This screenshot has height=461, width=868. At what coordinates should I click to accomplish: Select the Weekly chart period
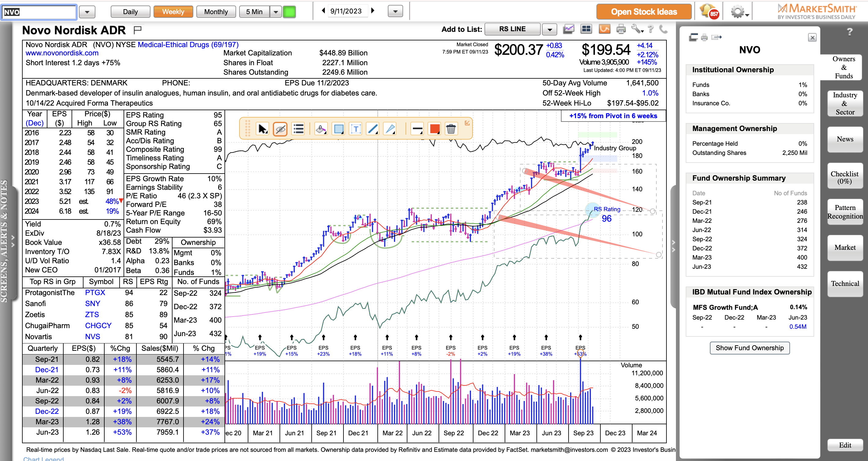(173, 12)
